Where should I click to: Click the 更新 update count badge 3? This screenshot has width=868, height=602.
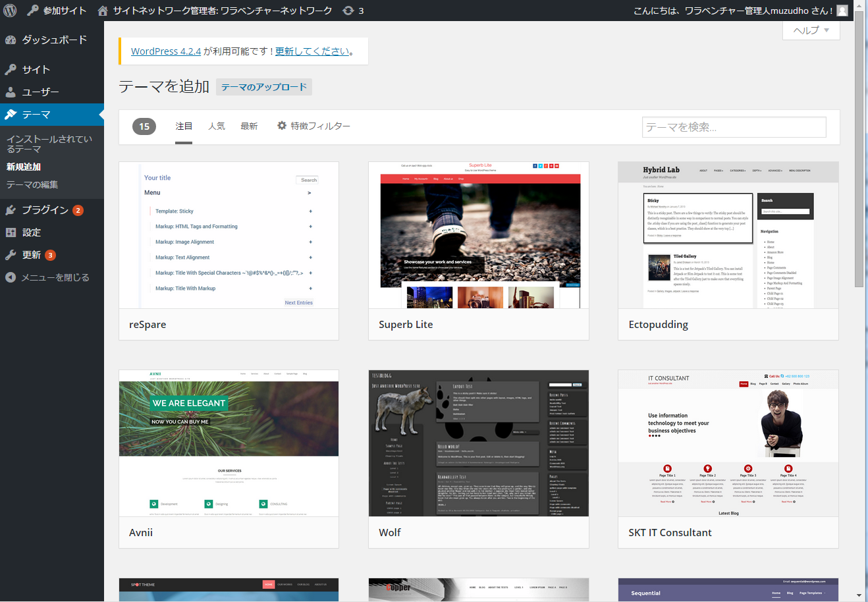50,256
